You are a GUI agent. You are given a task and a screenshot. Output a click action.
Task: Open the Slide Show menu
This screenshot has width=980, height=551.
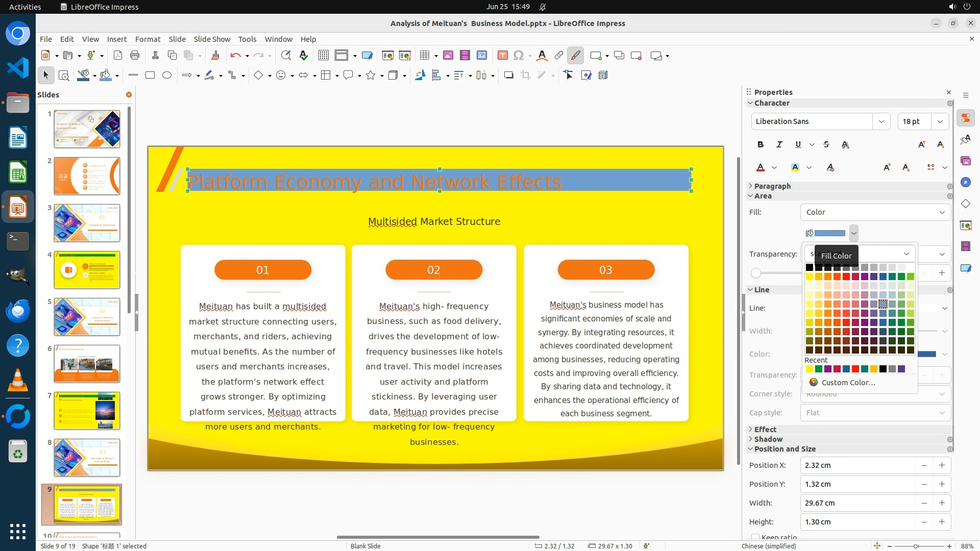(x=212, y=39)
